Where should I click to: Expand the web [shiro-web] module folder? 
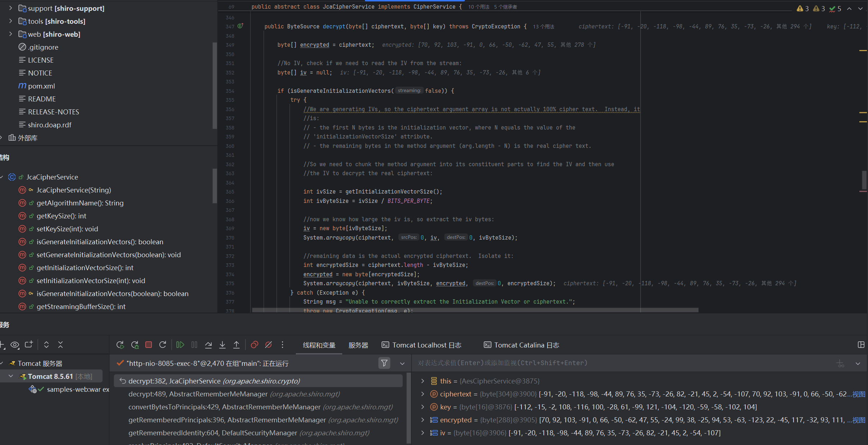click(10, 34)
